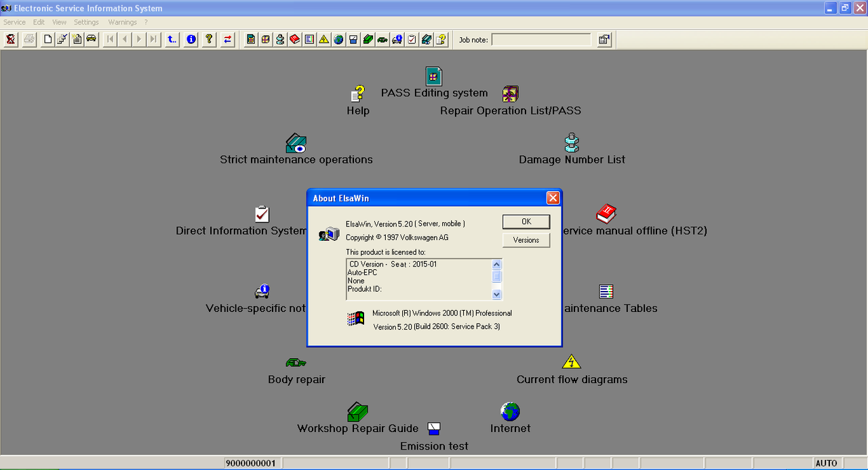This screenshot has width=868, height=470.
Task: Click the clipboard Direct Information toolbar icon
Action: coord(412,39)
